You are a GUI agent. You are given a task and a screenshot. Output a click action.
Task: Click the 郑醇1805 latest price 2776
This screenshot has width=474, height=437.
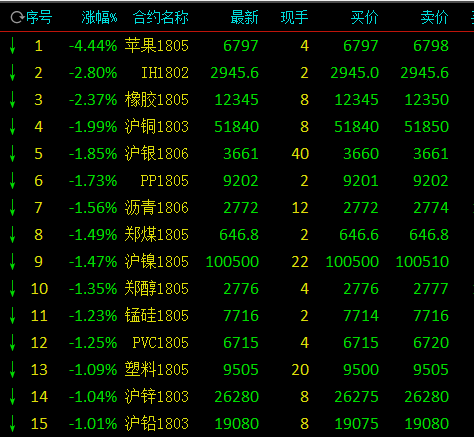(x=241, y=289)
